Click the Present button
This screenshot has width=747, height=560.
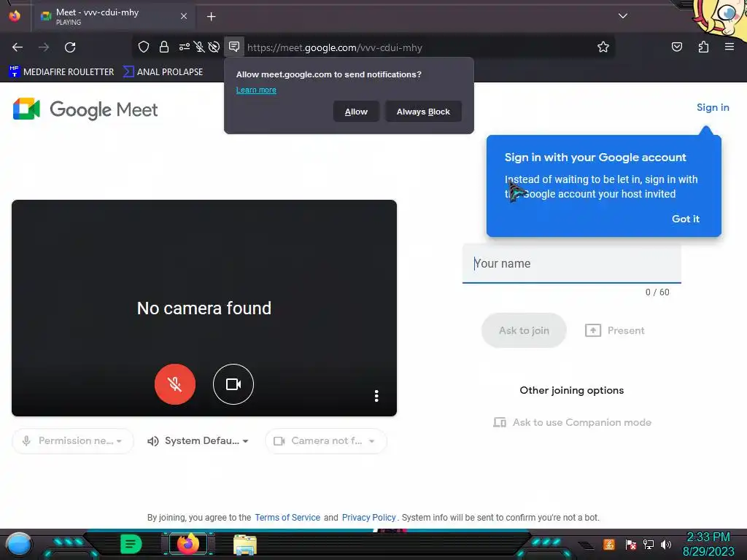(614, 330)
